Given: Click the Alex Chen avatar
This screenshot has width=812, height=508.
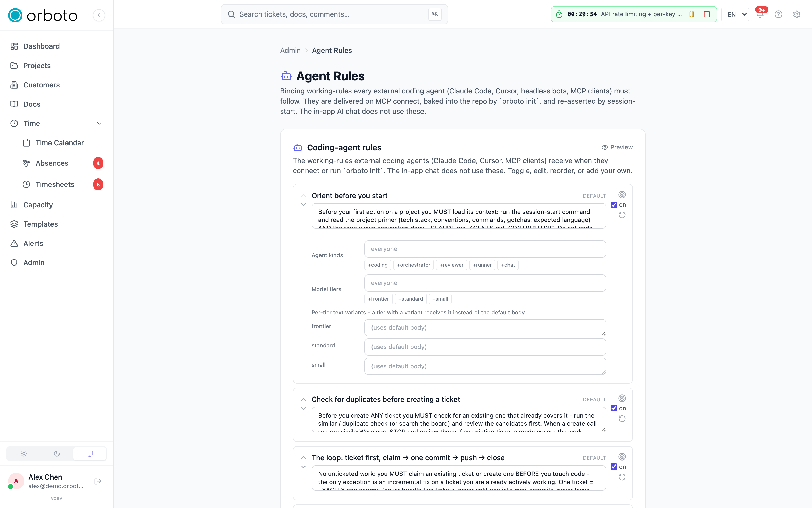Looking at the screenshot, I should 16,481.
